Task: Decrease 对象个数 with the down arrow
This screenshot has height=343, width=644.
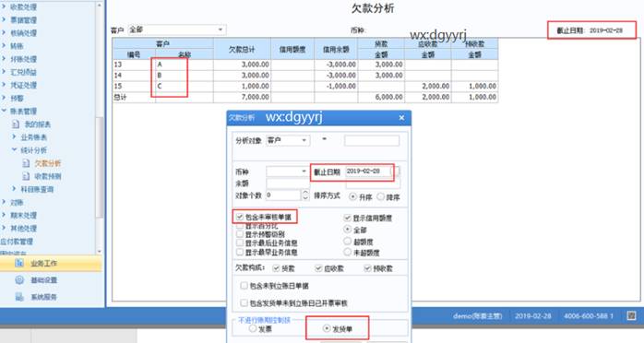Action: pos(305,197)
